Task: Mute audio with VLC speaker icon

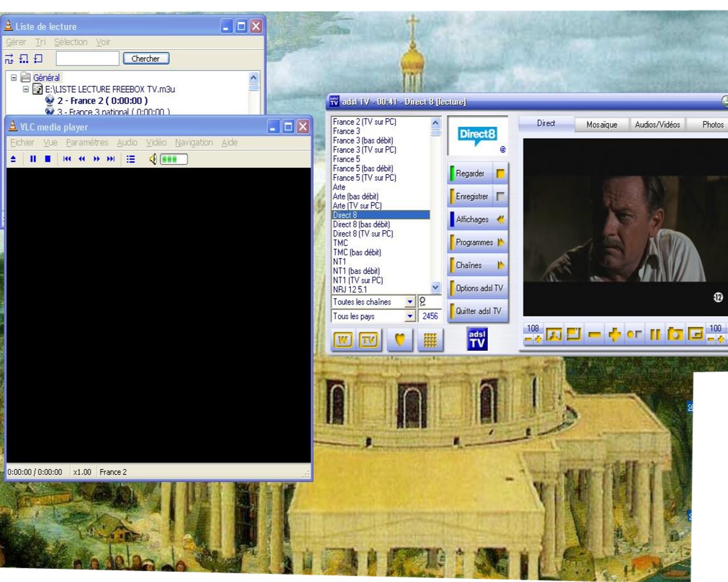Action: [153, 159]
